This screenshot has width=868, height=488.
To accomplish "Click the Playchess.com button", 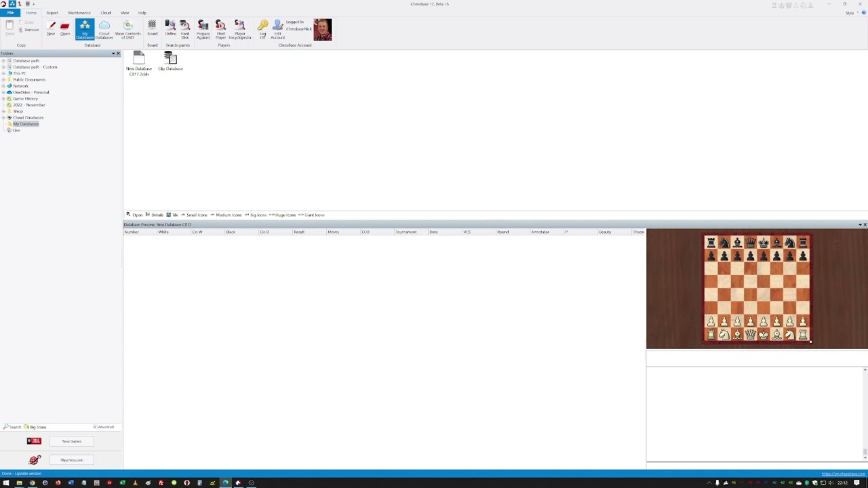I will point(71,460).
